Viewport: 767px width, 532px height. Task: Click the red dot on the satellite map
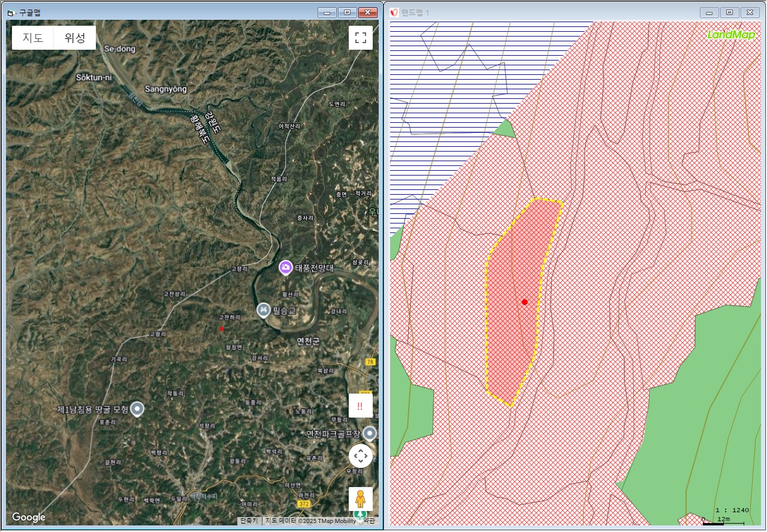pyautogui.click(x=221, y=329)
